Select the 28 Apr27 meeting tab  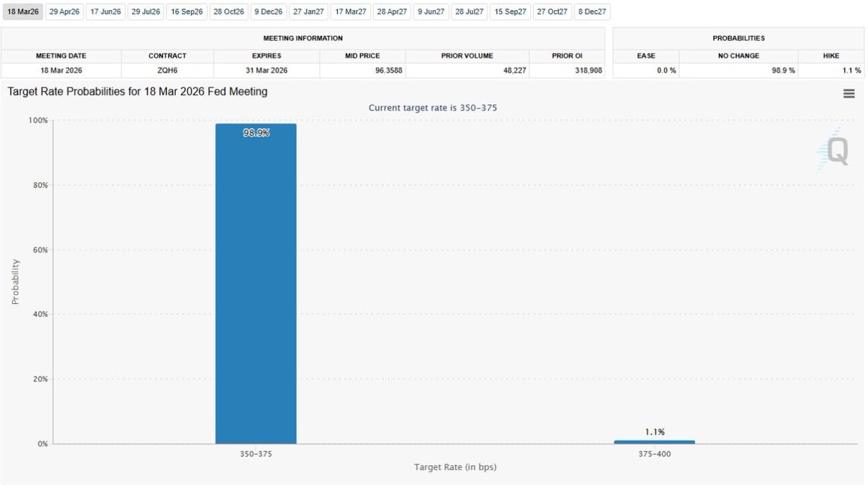pyautogui.click(x=392, y=12)
